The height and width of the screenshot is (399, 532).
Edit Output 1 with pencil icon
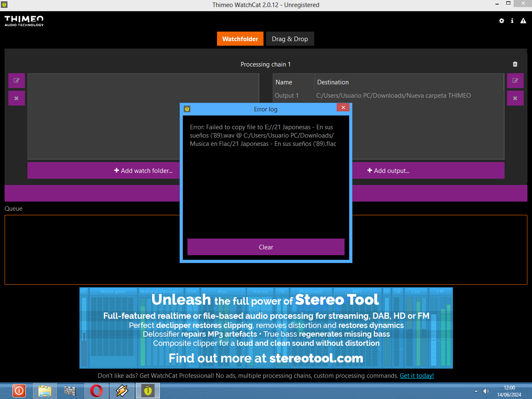click(x=515, y=81)
